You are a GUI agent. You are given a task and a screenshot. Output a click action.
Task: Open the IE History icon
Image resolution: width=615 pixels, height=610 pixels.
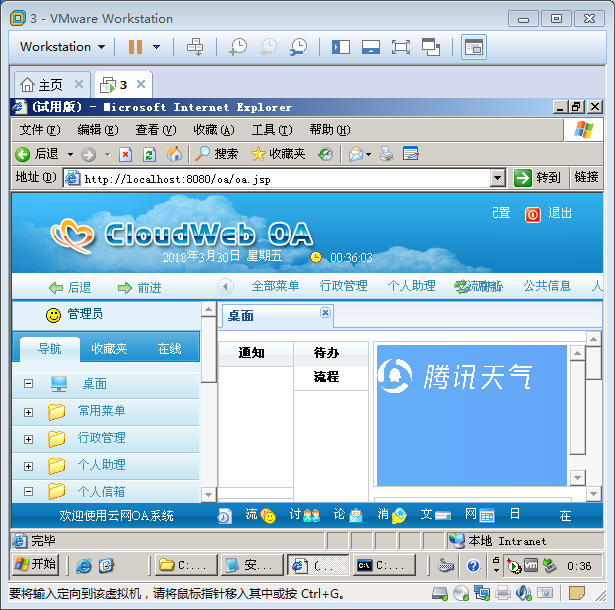(325, 154)
